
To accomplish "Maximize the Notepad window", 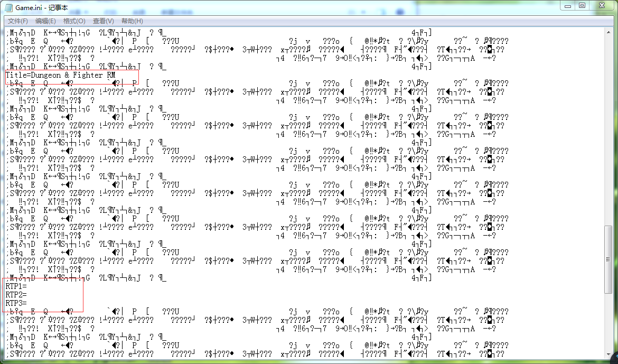I will 582,5.
